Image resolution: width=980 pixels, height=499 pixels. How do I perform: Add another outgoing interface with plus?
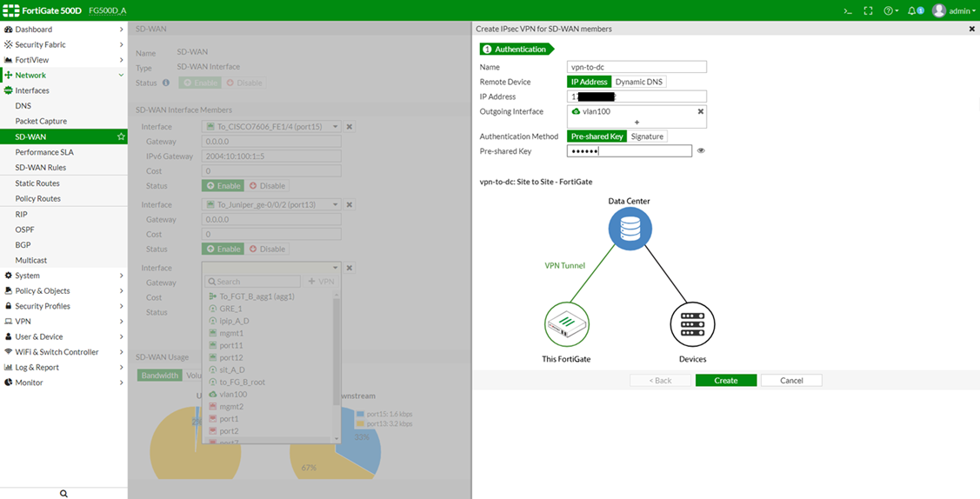pos(637,123)
